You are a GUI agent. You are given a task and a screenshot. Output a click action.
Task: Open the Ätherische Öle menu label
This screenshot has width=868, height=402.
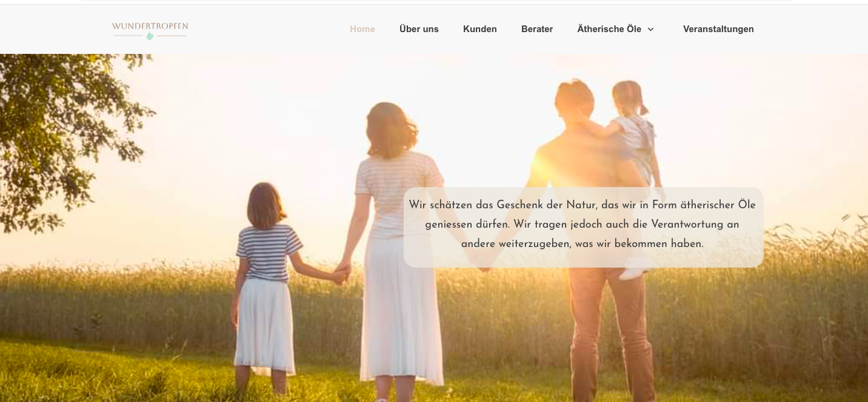click(x=609, y=29)
